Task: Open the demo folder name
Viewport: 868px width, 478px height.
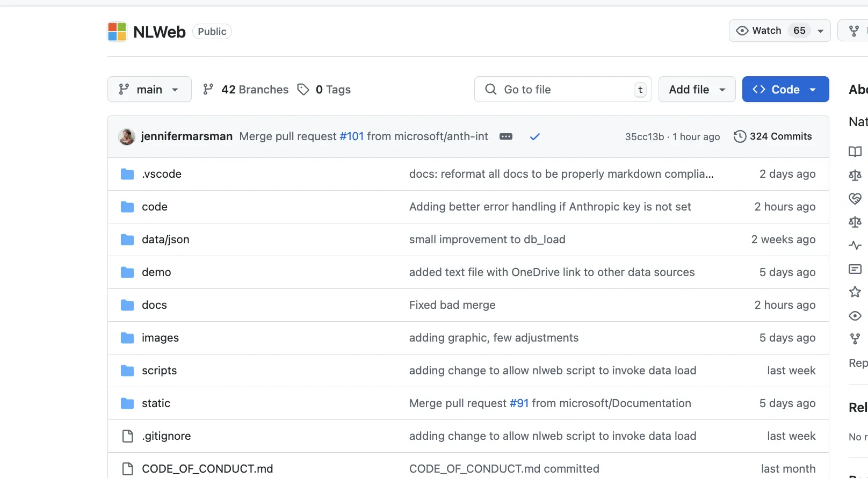Action: (156, 272)
